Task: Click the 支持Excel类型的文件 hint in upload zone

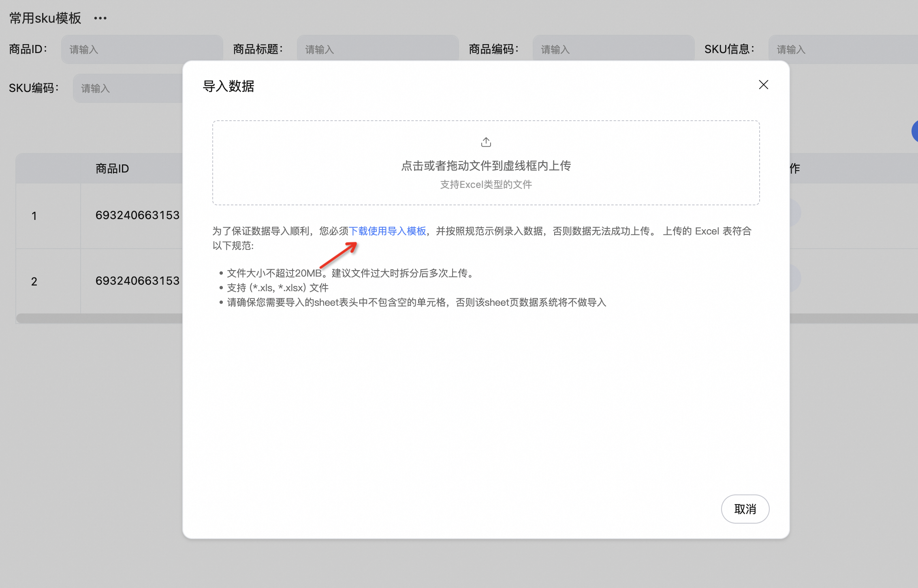Action: pos(486,185)
